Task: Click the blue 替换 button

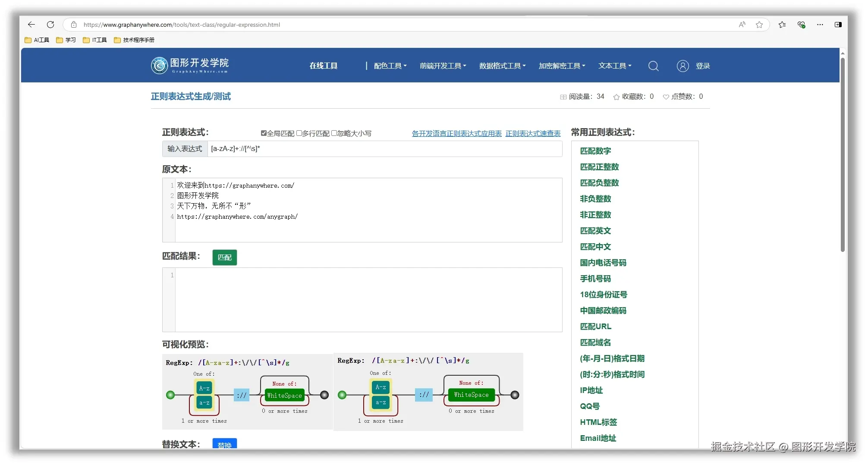Action: click(x=225, y=444)
